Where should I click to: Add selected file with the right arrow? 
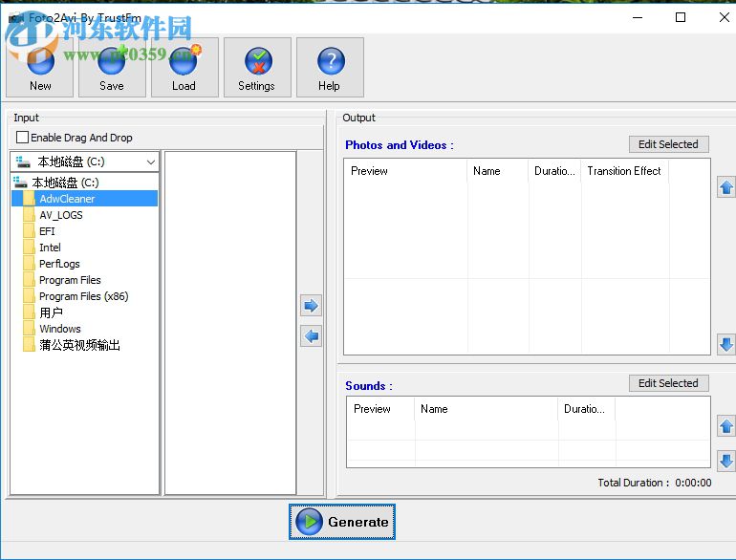tap(311, 306)
